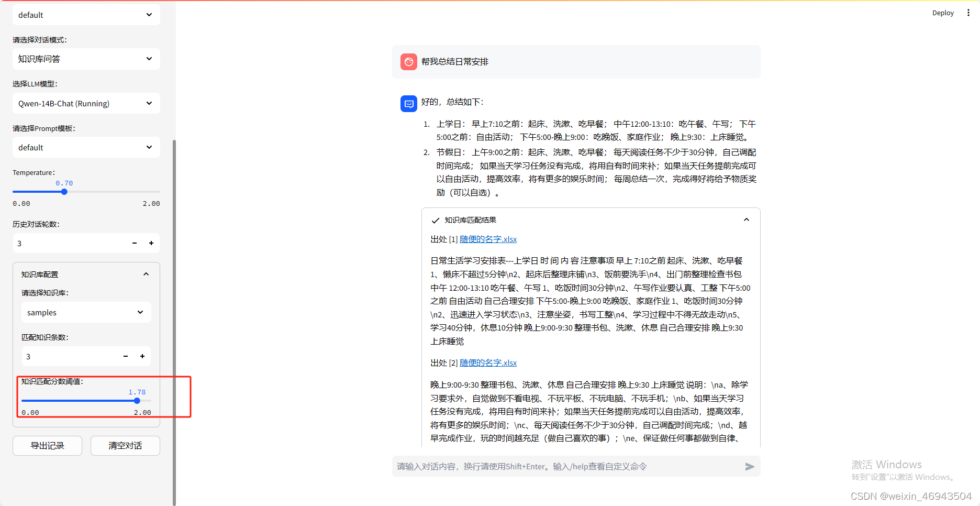
Task: Click the threshold value 1.78
Action: 137,392
